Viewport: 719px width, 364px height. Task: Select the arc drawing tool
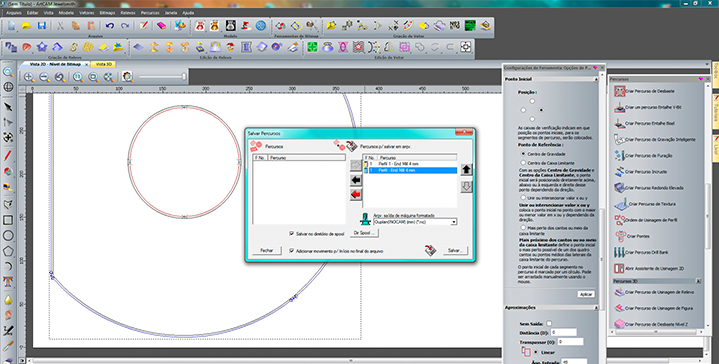(x=8, y=266)
